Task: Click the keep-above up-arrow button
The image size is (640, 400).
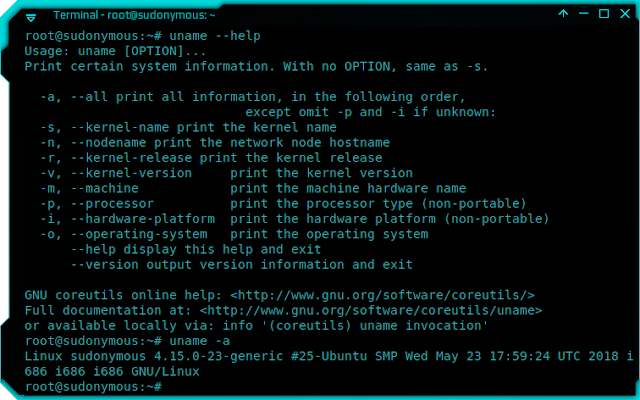Action: (563, 13)
